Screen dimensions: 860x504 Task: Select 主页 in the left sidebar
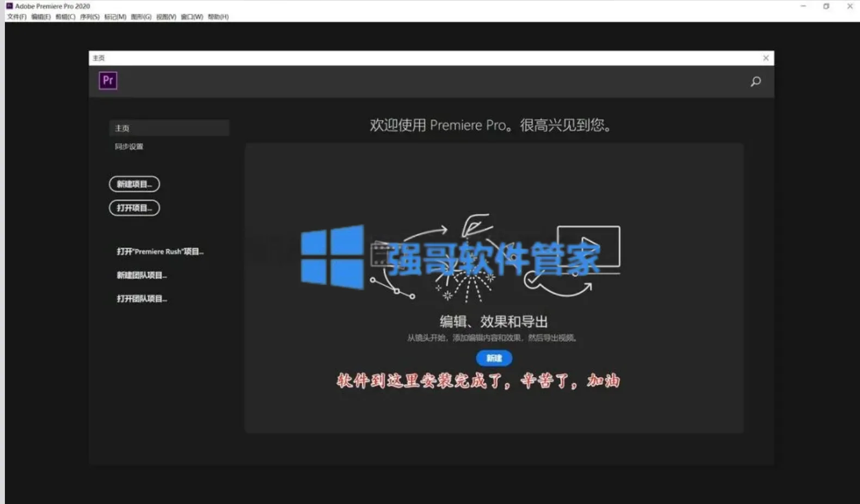click(x=169, y=128)
